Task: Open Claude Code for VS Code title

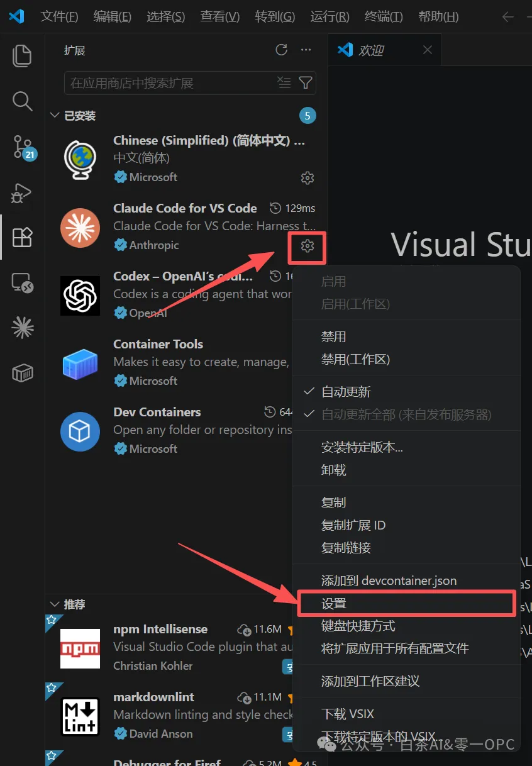Action: click(x=185, y=208)
